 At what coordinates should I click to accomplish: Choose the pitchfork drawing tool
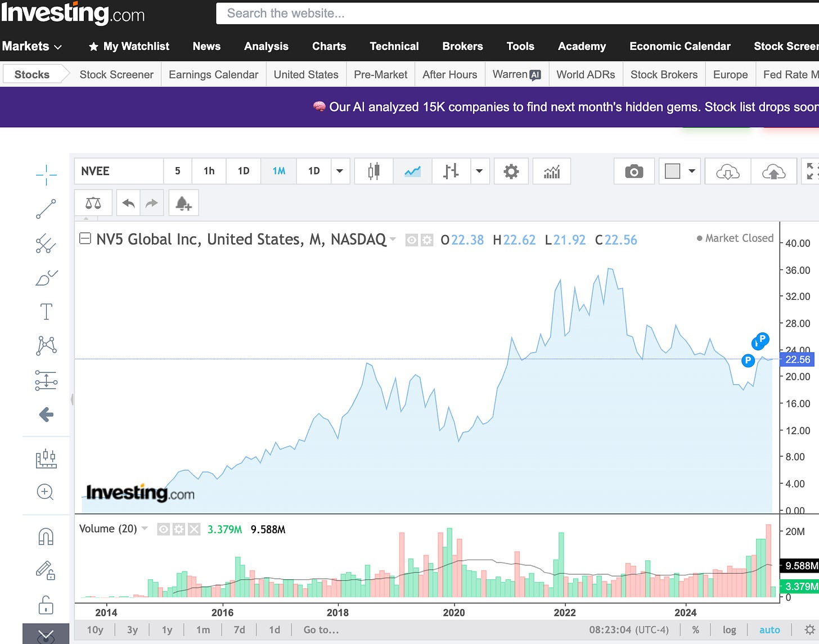(46, 244)
